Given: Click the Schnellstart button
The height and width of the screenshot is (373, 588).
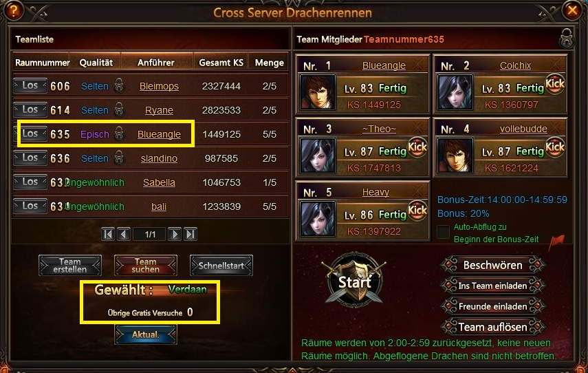Looking at the screenshot, I should pyautogui.click(x=221, y=266).
